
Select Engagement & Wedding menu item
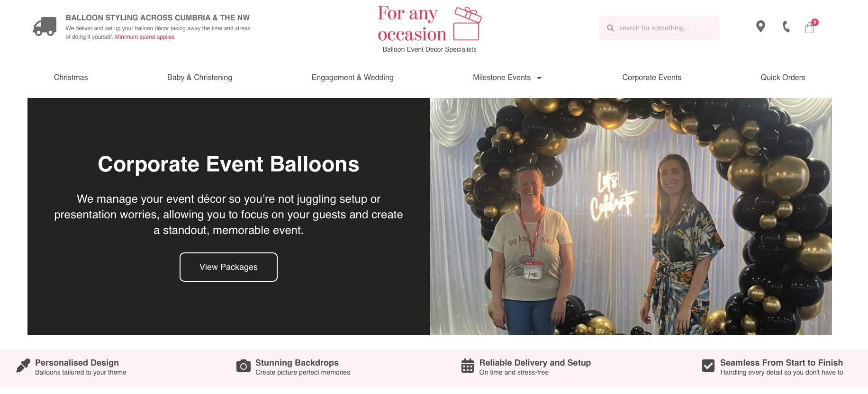pos(353,78)
